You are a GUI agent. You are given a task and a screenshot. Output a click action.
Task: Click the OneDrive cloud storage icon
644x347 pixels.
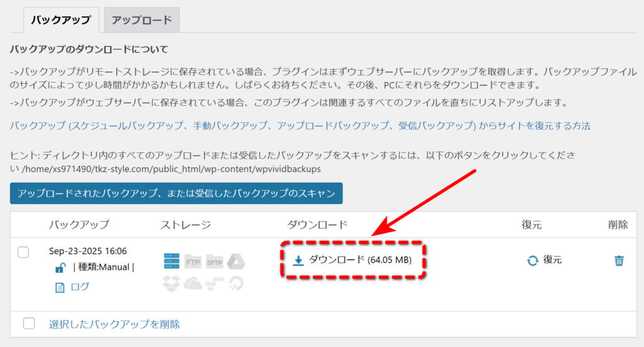tap(192, 283)
